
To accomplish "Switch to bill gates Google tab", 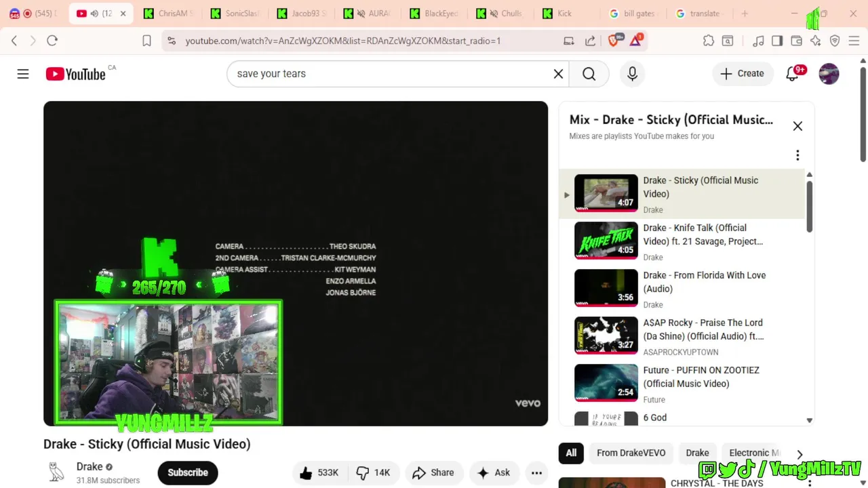I will coord(633,14).
